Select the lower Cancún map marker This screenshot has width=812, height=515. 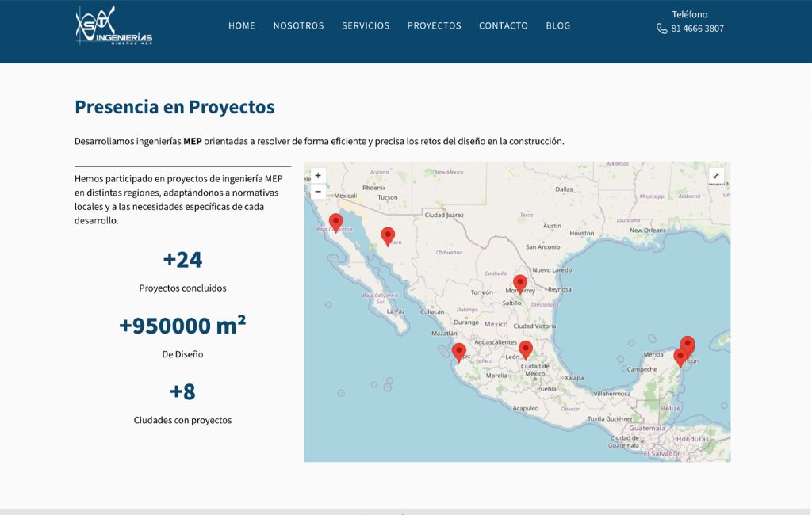(x=680, y=358)
